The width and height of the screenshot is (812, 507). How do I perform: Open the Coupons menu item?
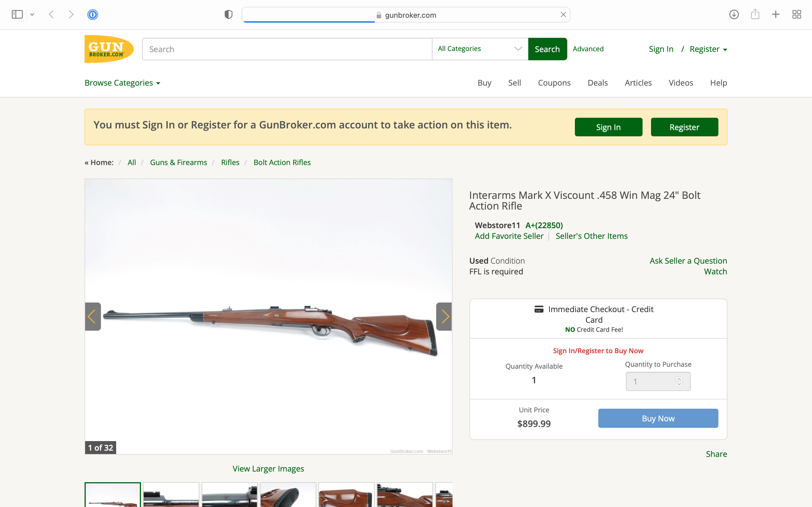click(554, 83)
